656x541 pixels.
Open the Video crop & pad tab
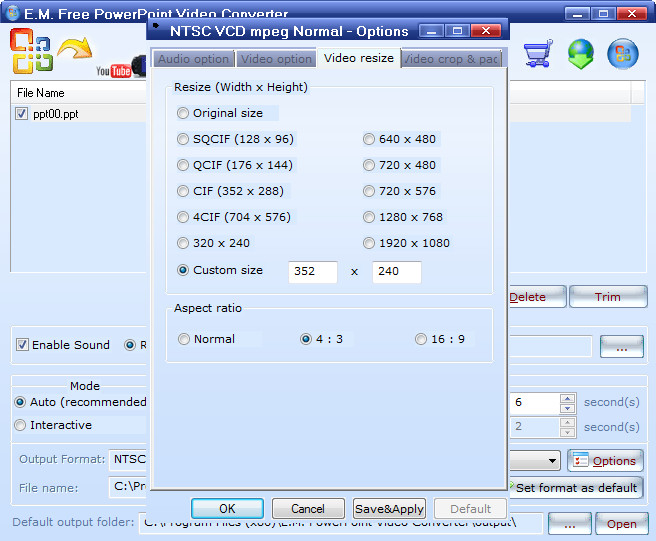tap(451, 59)
